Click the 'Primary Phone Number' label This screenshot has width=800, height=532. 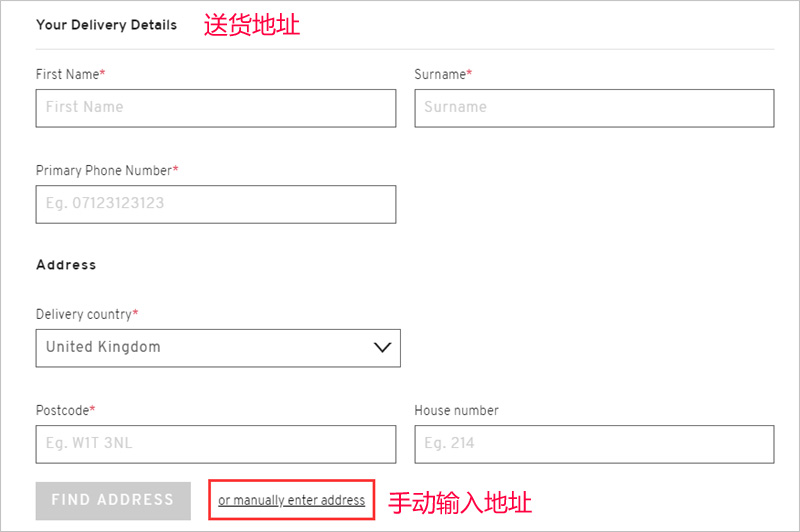104,170
